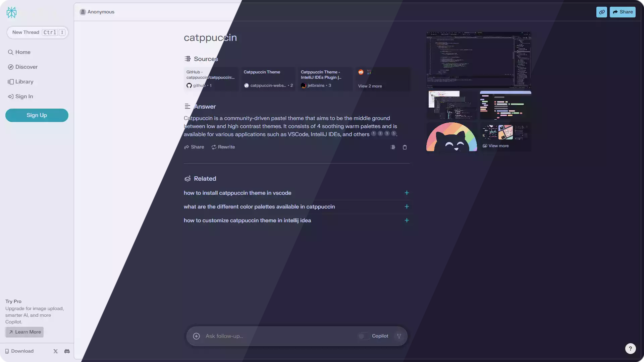Open Discord link icon in sidebar
The image size is (644, 362).
pyautogui.click(x=67, y=351)
